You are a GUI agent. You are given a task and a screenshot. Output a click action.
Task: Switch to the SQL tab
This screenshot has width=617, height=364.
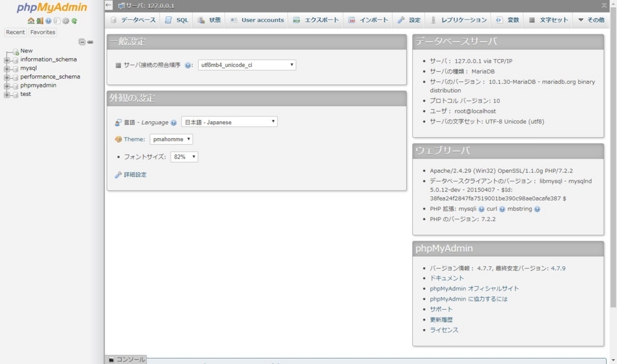[177, 20]
